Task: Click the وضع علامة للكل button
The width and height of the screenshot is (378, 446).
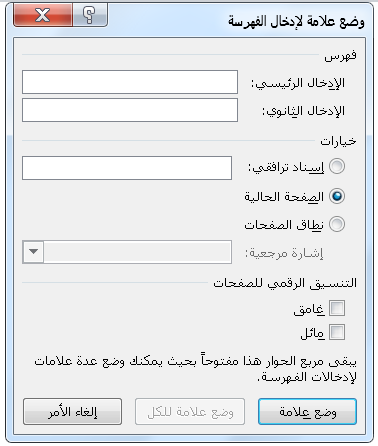Action: pos(190,412)
